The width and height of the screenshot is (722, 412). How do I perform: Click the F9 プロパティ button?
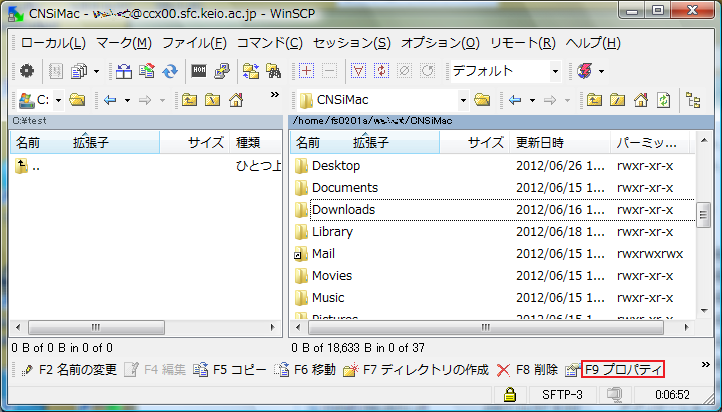pyautogui.click(x=622, y=370)
